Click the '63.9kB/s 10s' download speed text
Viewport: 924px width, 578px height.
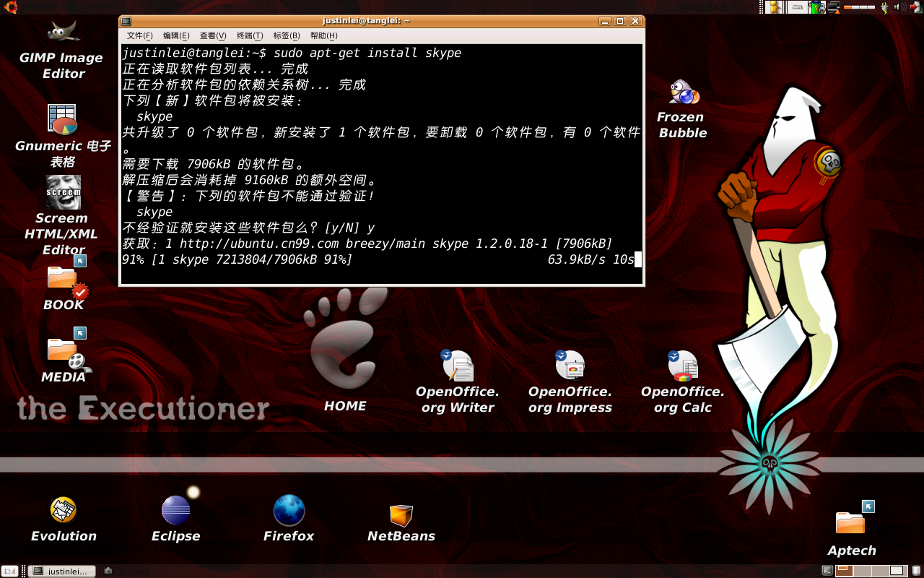click(x=590, y=259)
